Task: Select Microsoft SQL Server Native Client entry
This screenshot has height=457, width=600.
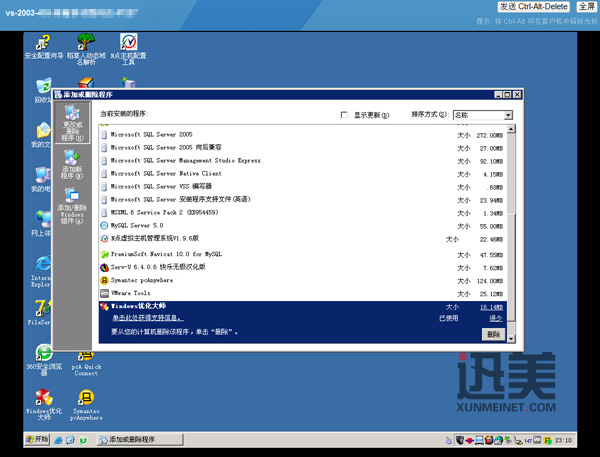Action: pos(166,173)
